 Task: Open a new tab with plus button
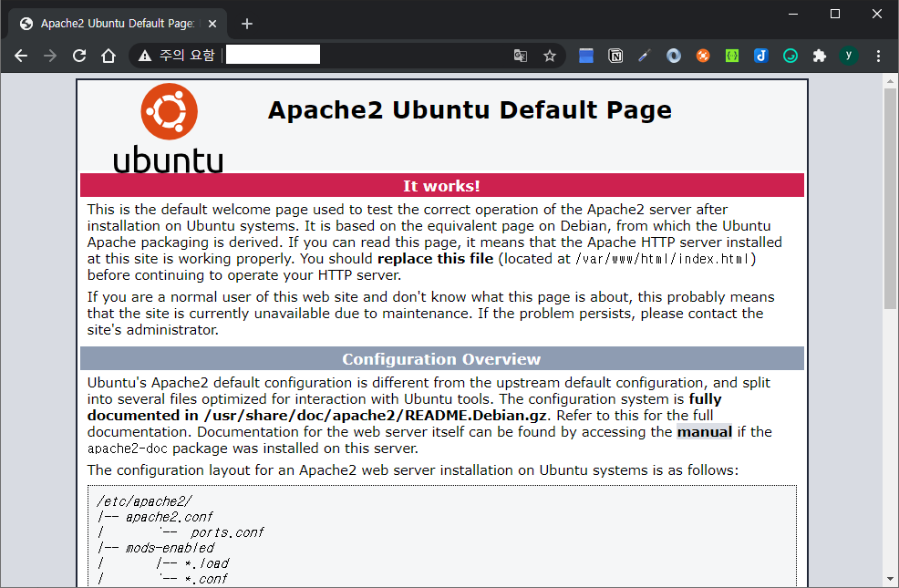click(x=247, y=24)
